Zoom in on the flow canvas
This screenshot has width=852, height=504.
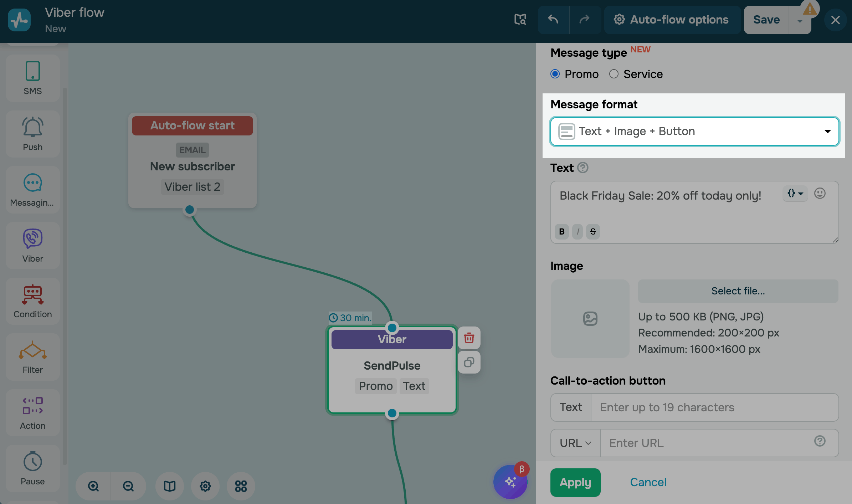pyautogui.click(x=93, y=486)
